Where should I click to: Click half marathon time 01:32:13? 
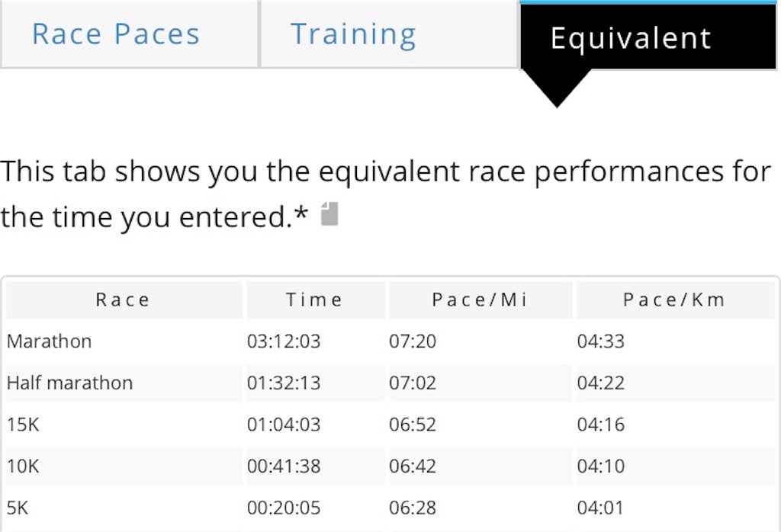tap(284, 383)
